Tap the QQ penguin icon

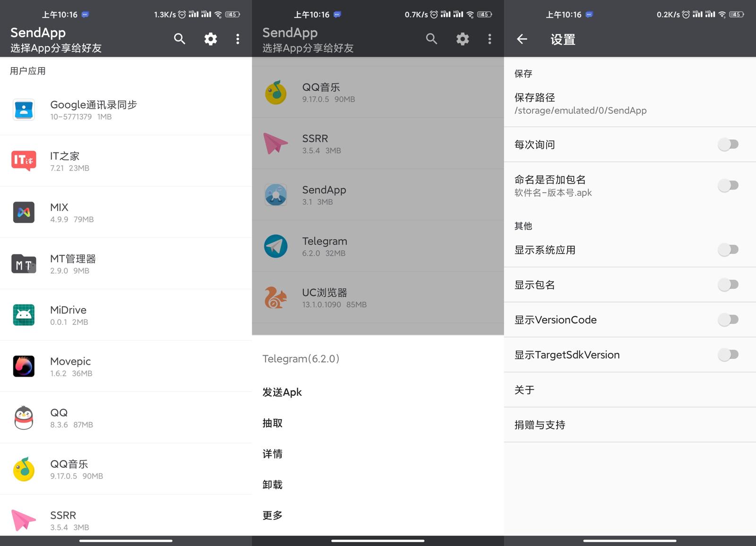coord(24,418)
